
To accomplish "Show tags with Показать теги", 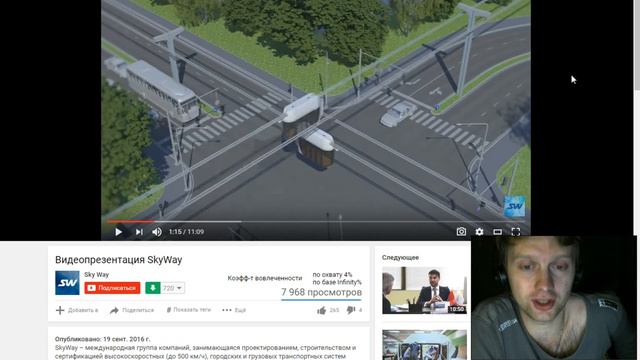I will (189, 310).
